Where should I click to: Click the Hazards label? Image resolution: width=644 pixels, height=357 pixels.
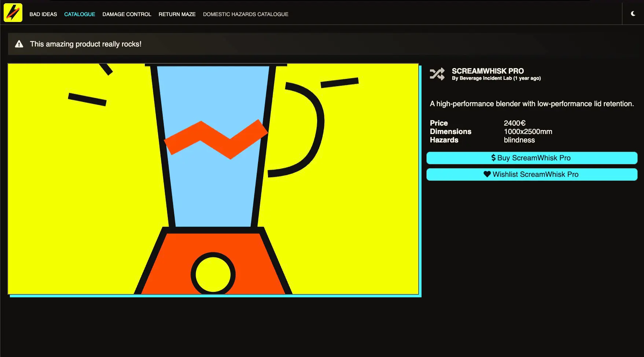(x=444, y=140)
